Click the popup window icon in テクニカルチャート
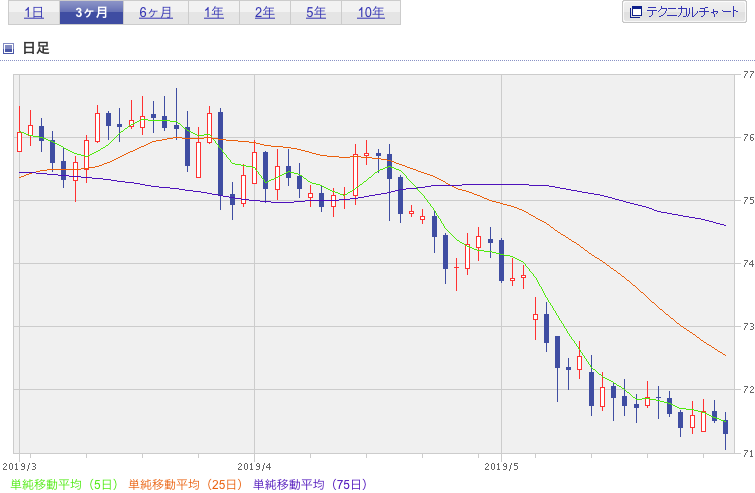The height and width of the screenshot is (493, 755). click(636, 12)
